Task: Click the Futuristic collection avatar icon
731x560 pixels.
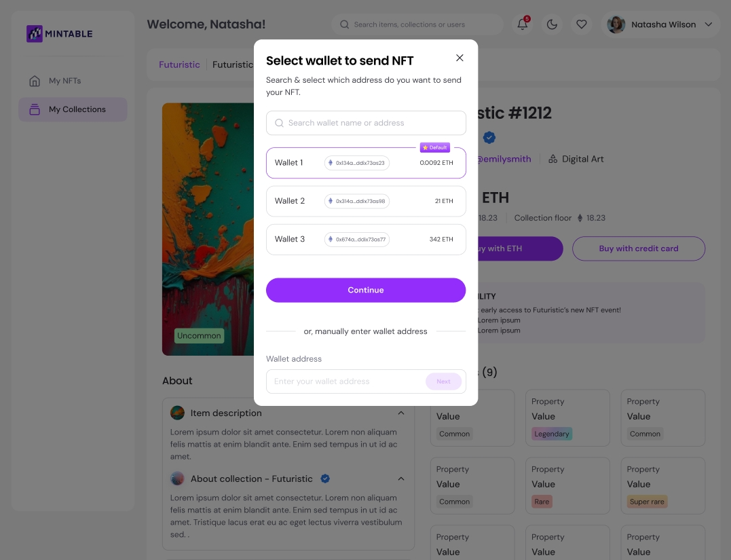Action: pos(177,479)
